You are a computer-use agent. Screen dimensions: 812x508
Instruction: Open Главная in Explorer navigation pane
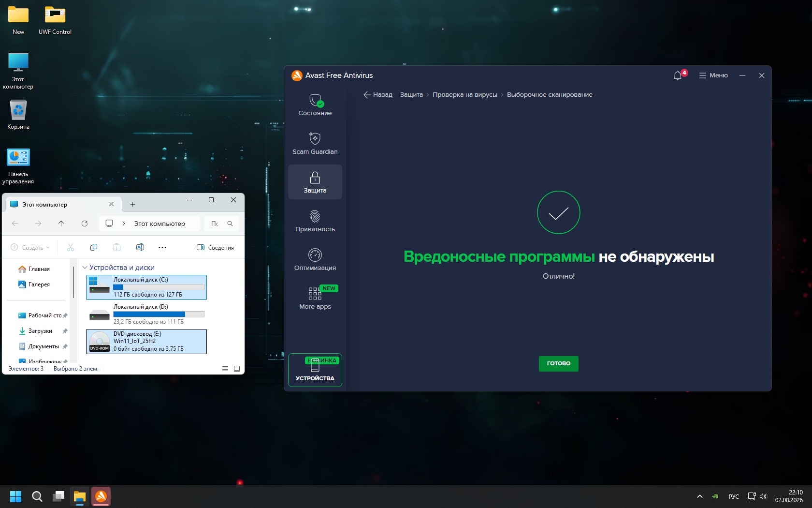point(34,269)
